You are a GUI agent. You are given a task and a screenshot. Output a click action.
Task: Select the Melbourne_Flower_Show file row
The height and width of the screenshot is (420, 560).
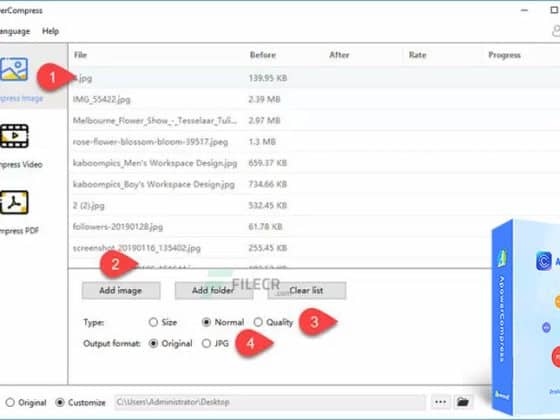[x=314, y=120]
